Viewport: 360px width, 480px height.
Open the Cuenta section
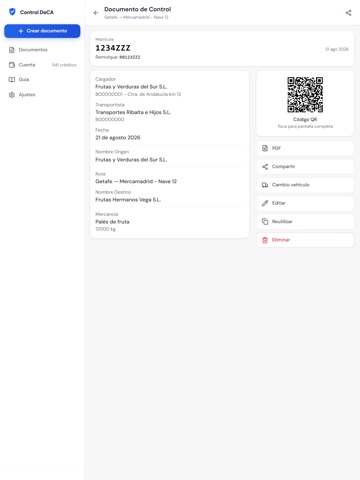42,65
